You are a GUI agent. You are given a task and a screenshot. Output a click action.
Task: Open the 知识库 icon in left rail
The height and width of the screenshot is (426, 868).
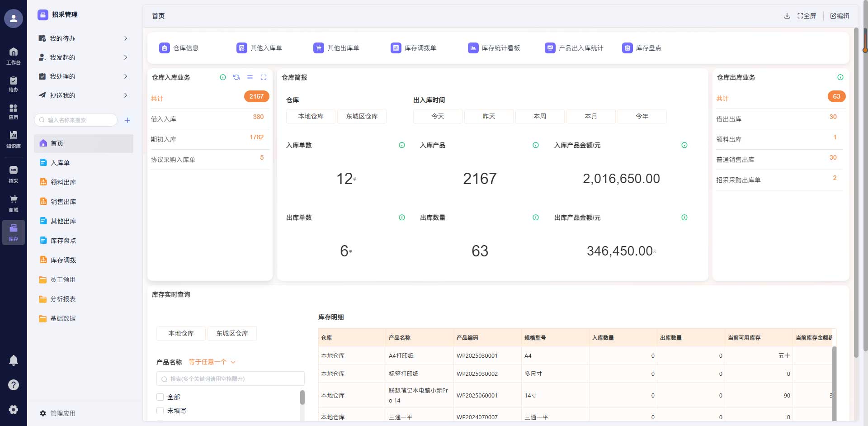(x=14, y=139)
